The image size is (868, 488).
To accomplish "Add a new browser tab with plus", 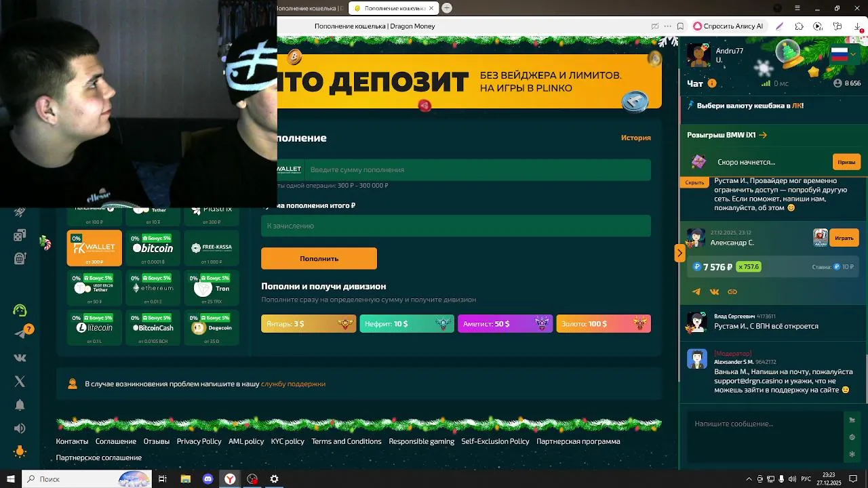I will click(x=447, y=8).
